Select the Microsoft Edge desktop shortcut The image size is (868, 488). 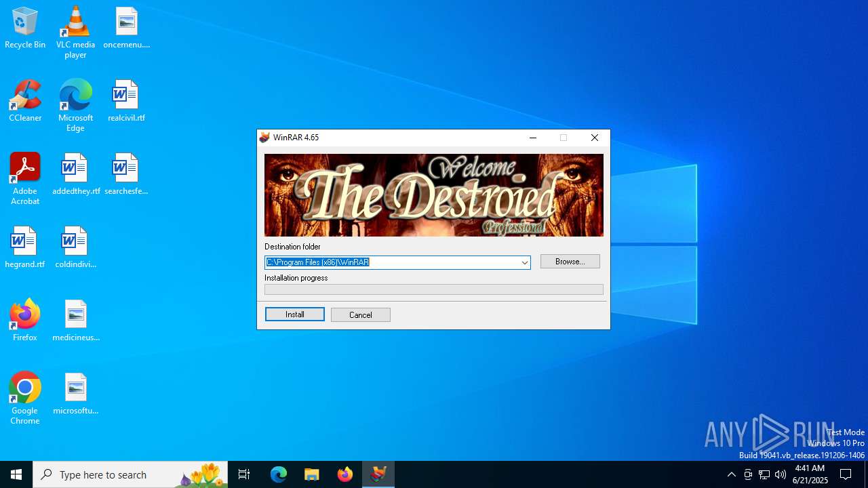click(x=75, y=106)
